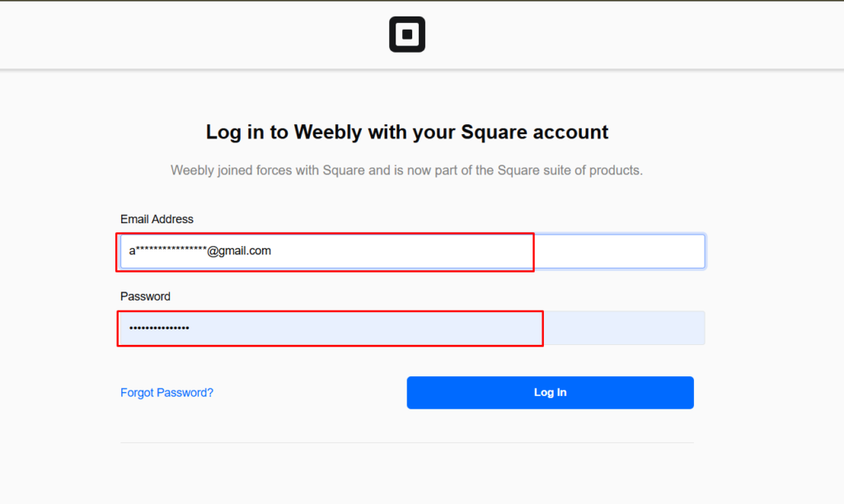Click the horizontal divider below Log In

[x=407, y=443]
